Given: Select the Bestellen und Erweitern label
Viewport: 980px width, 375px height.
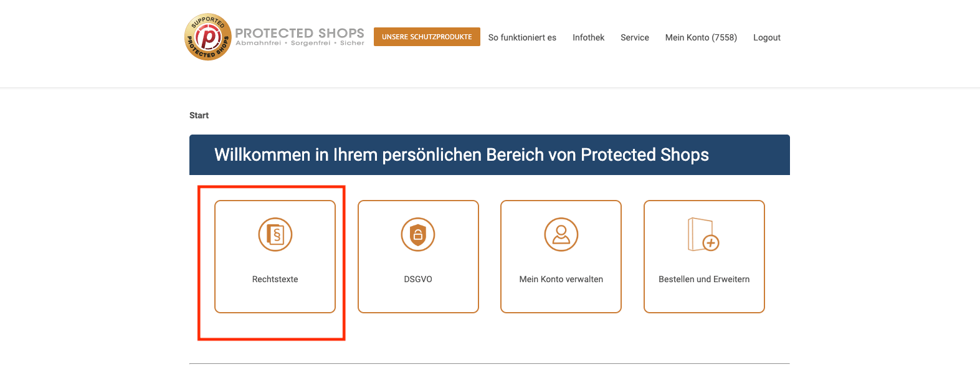Looking at the screenshot, I should pos(704,279).
